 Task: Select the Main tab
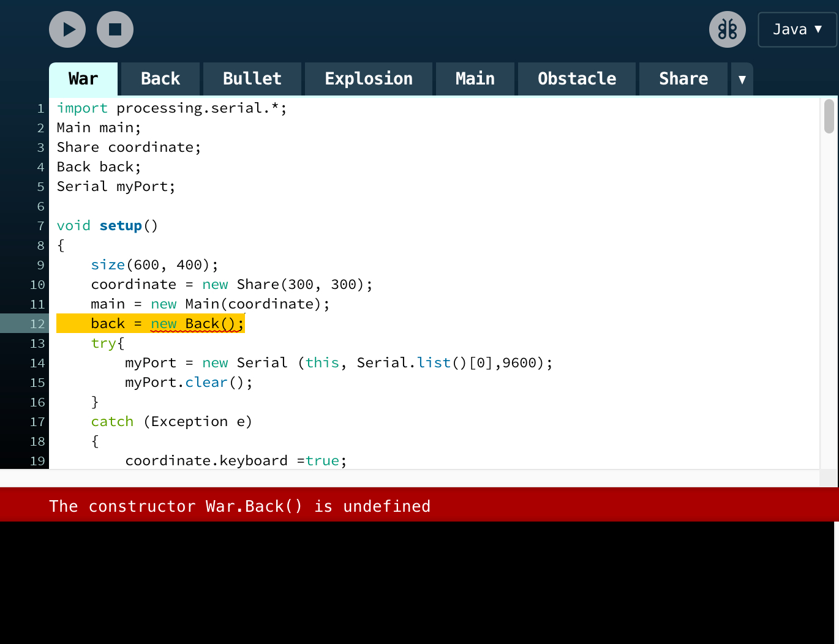click(475, 79)
